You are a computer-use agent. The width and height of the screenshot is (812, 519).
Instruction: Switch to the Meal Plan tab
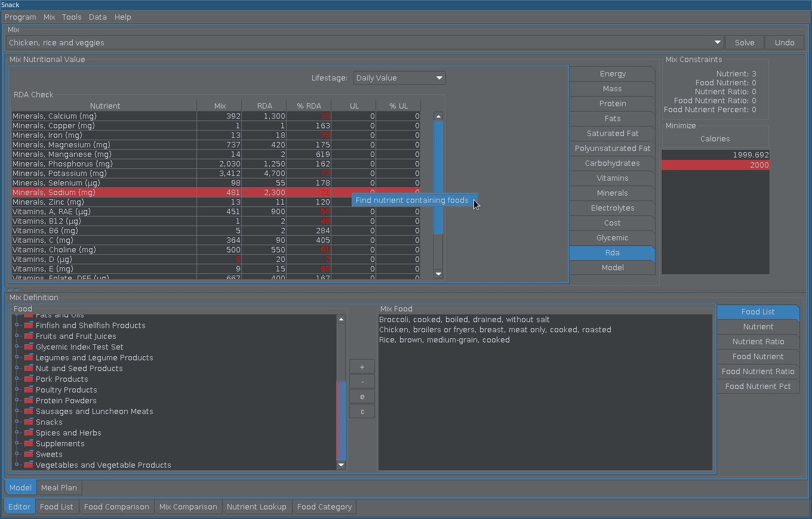[59, 488]
